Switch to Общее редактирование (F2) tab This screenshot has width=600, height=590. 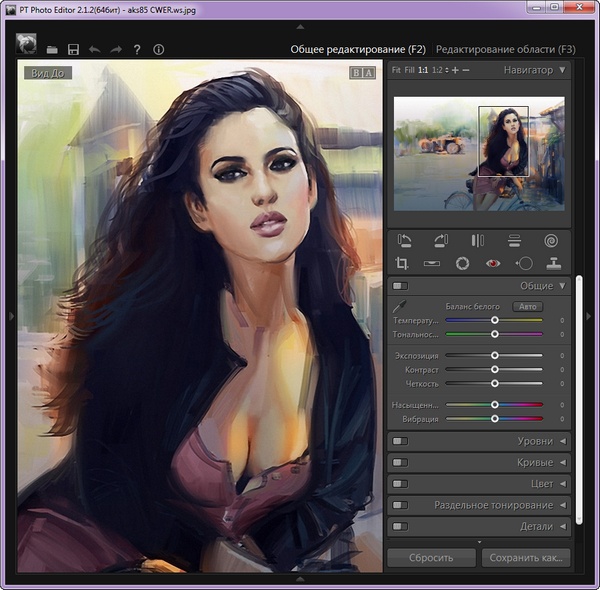[358, 49]
